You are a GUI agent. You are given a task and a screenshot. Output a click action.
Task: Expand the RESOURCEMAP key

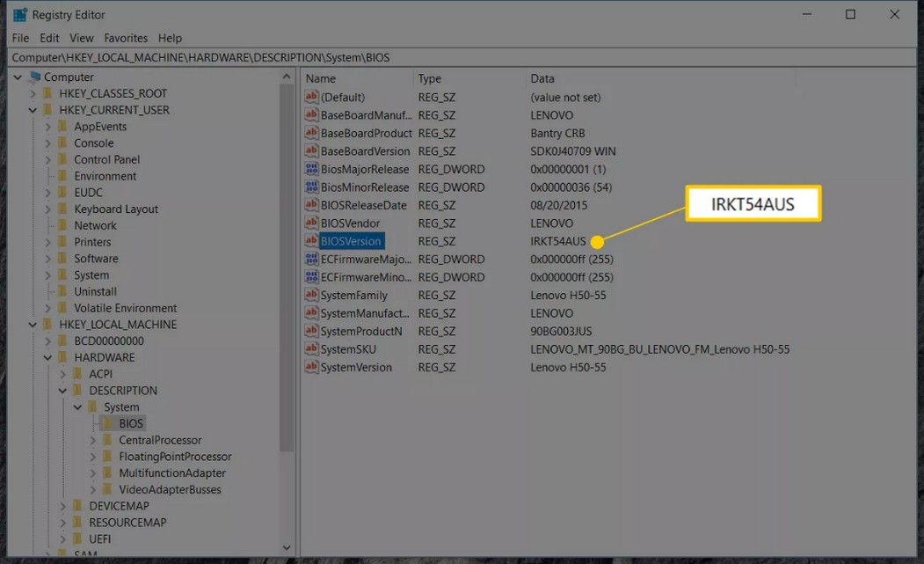coord(63,522)
